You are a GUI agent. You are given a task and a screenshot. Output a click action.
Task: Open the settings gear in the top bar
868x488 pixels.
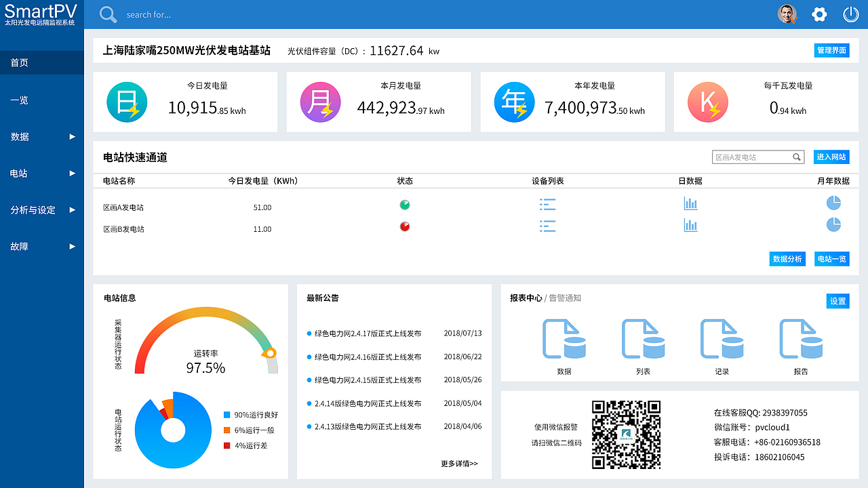pyautogui.click(x=819, y=14)
